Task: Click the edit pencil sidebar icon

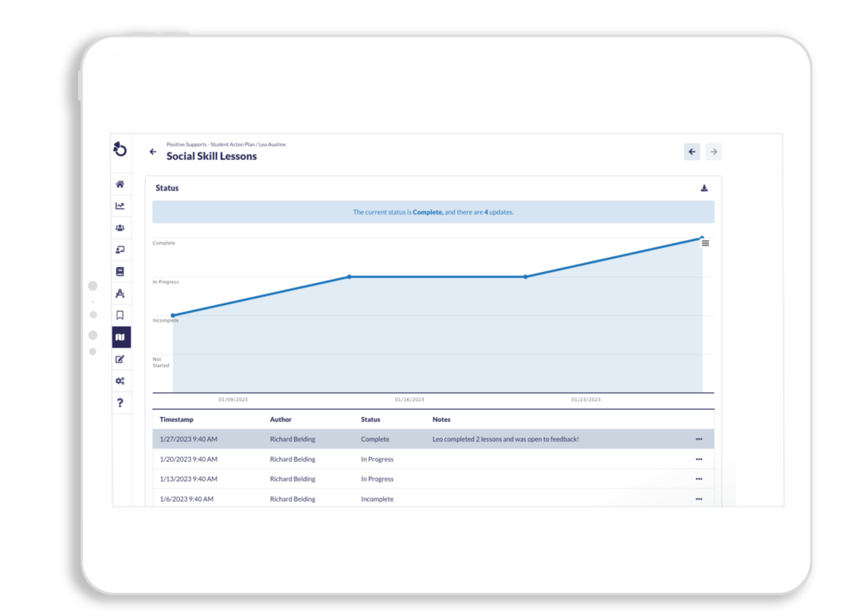Action: (120, 360)
